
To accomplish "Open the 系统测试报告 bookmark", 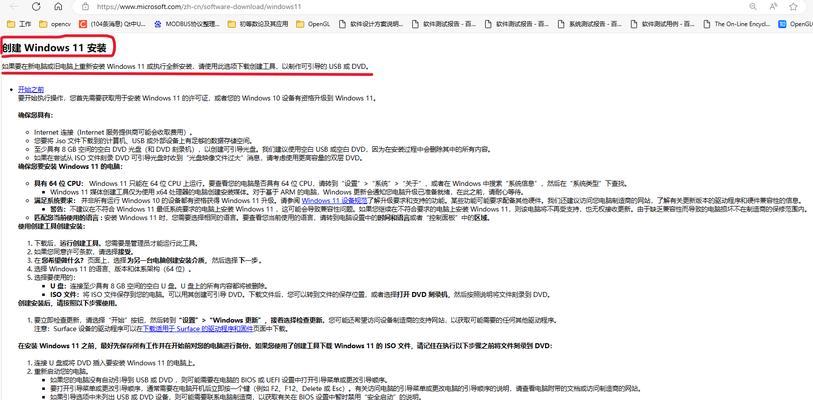I will click(x=588, y=24).
